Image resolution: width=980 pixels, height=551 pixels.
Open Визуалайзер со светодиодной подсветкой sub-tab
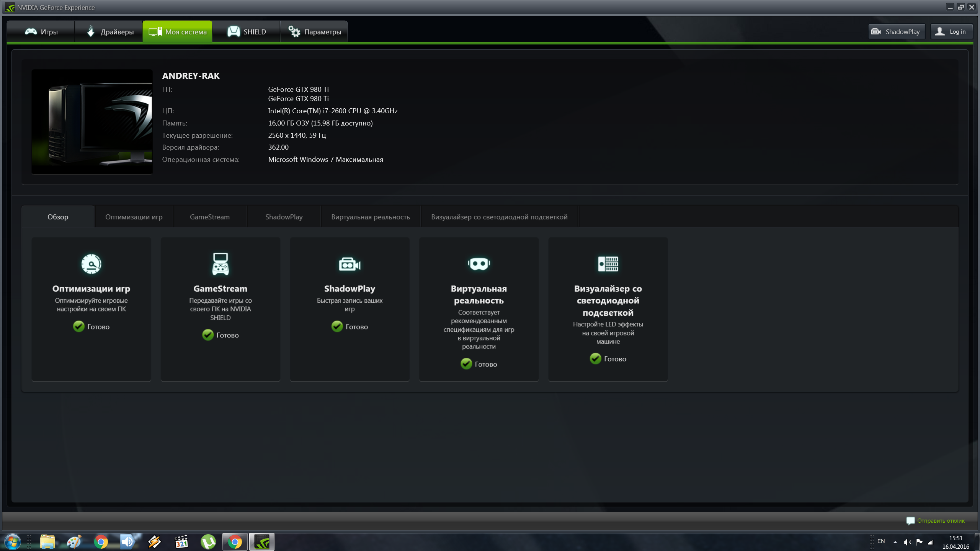[x=499, y=217]
